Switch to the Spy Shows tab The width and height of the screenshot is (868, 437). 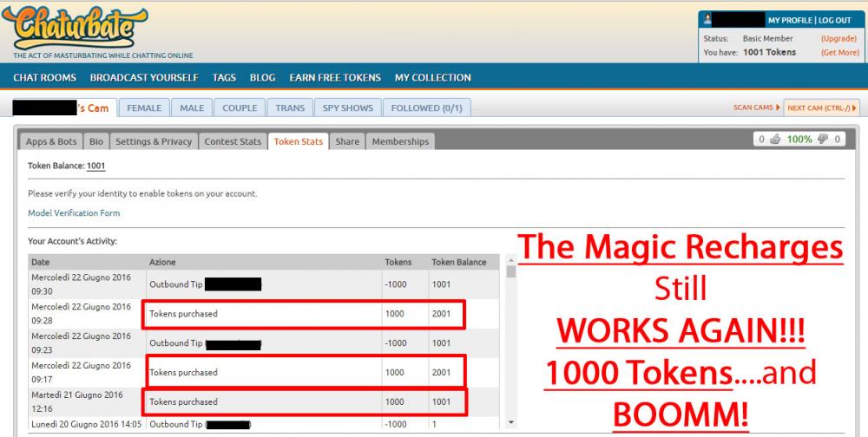pyautogui.click(x=348, y=108)
